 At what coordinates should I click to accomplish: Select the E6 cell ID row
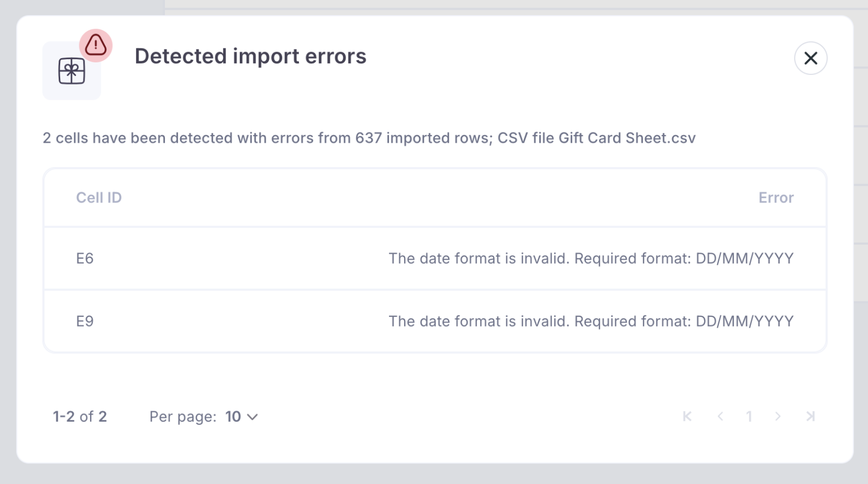85,258
